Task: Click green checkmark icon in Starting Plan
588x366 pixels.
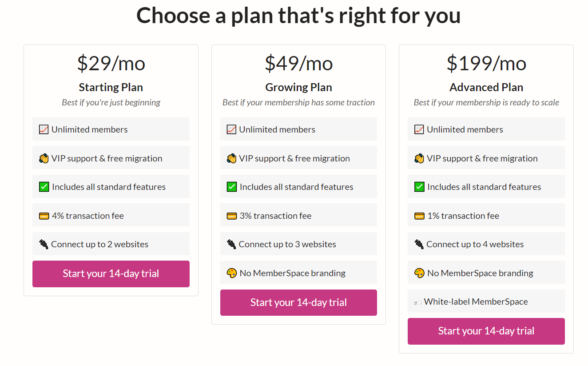Action: point(44,187)
